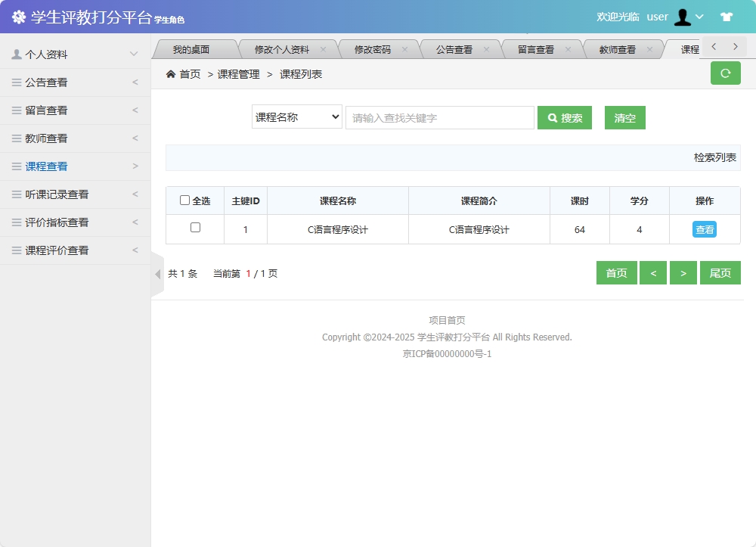The image size is (756, 547).
Task: Click the home icon in the breadcrumb
Action: click(172, 74)
